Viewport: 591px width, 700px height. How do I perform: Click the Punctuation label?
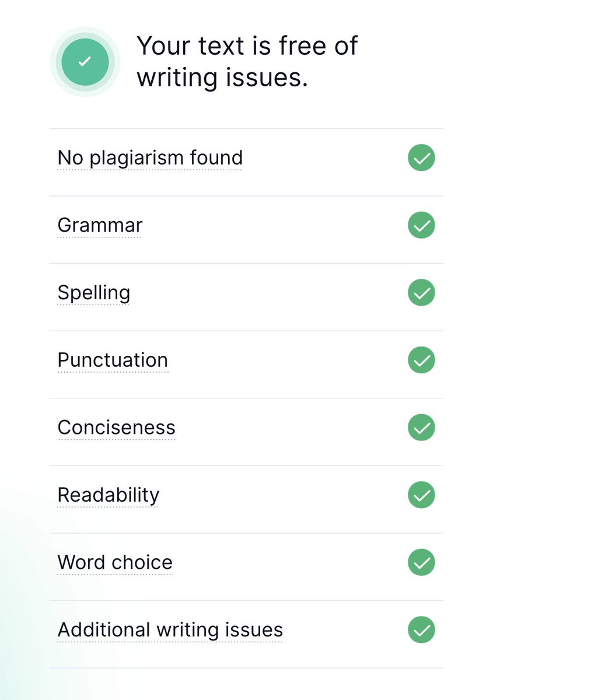[x=113, y=360]
